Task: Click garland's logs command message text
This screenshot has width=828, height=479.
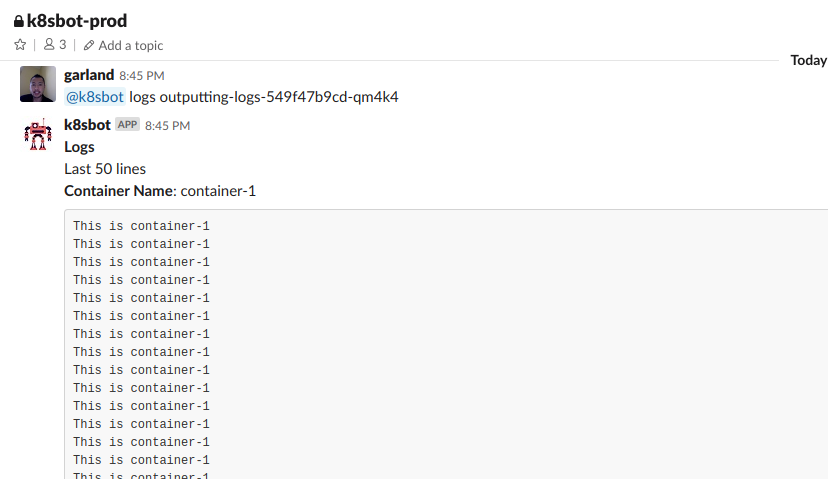Action: coord(264,97)
